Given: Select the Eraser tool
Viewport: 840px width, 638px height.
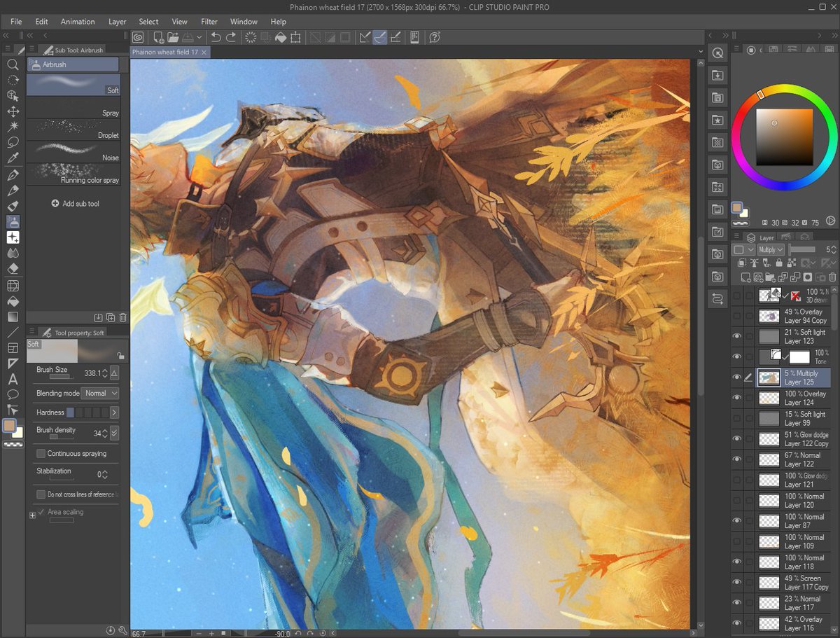Looking at the screenshot, I should 13,268.
